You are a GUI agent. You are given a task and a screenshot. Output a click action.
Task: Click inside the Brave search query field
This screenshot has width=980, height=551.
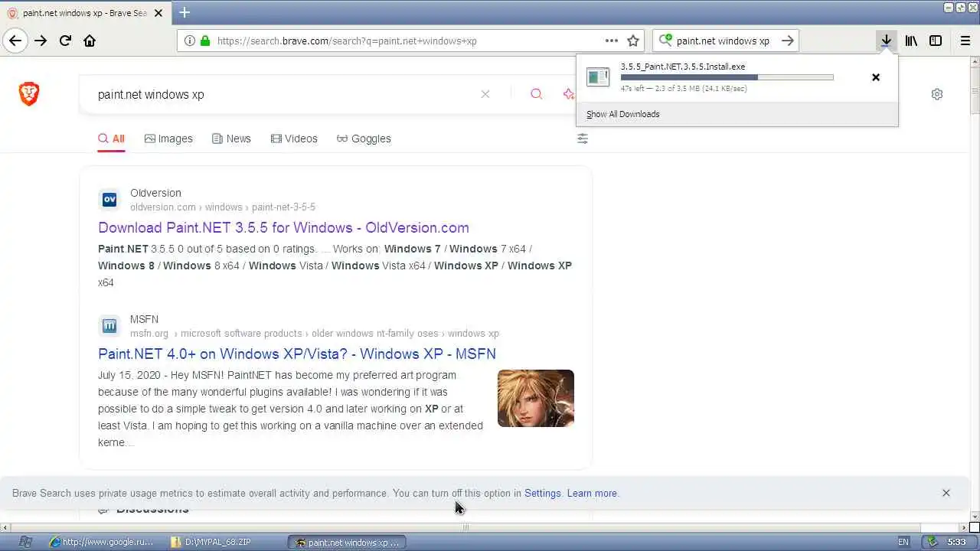(x=283, y=94)
